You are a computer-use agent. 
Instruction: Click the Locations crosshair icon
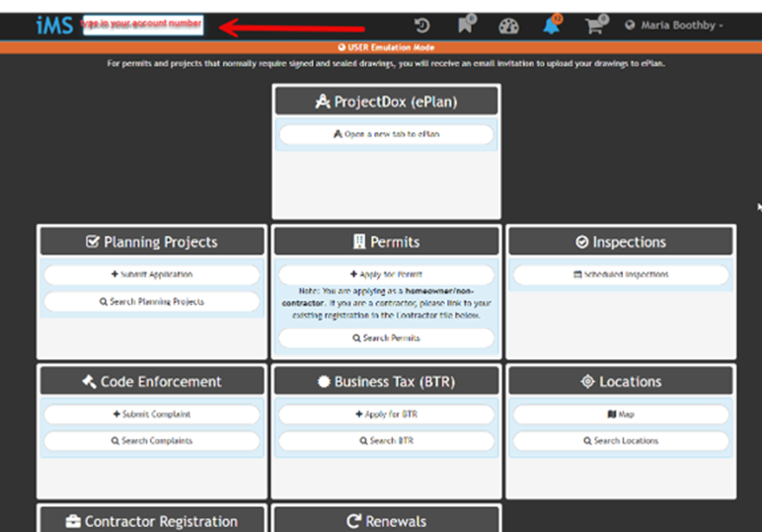[587, 381]
